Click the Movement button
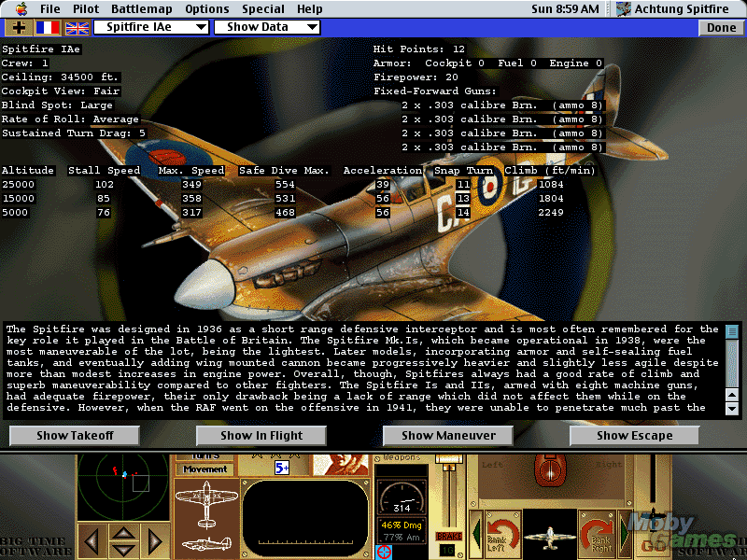This screenshot has height=560, width=747. tap(204, 469)
